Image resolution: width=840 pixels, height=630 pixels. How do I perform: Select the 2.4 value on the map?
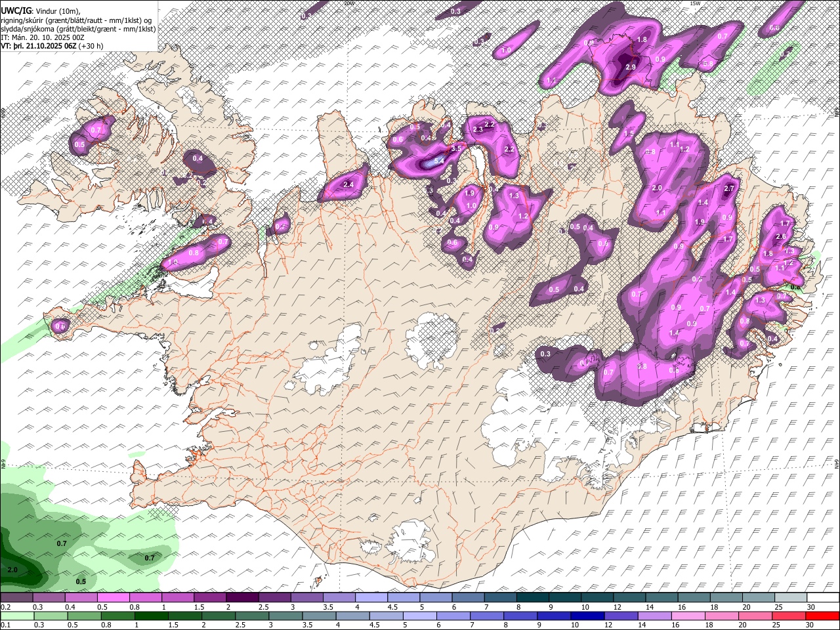point(348,184)
